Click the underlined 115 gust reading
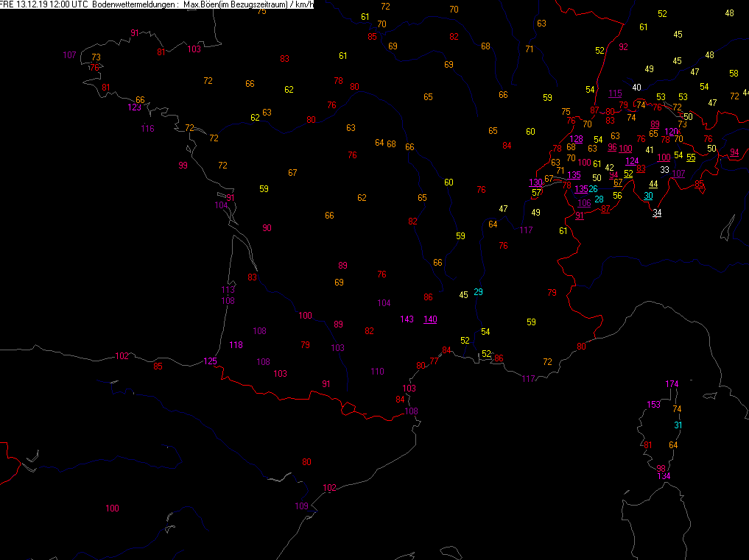 pyautogui.click(x=615, y=93)
